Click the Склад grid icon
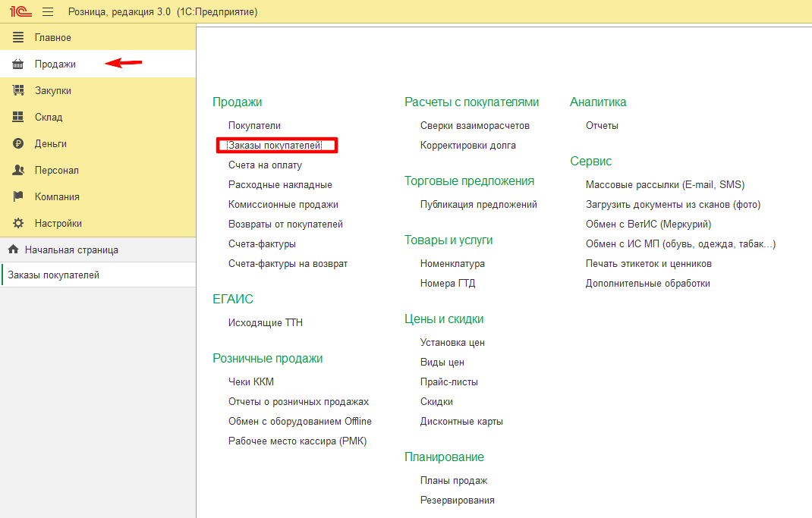The width and height of the screenshot is (812, 518). pyautogui.click(x=18, y=117)
